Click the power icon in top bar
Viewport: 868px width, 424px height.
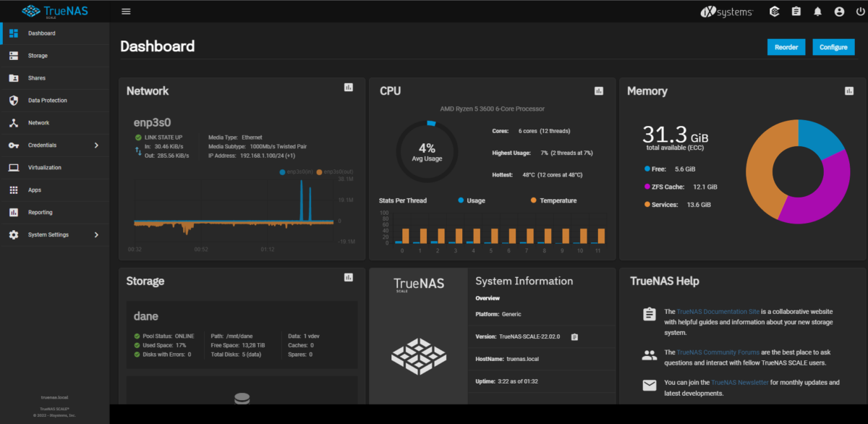tap(859, 12)
